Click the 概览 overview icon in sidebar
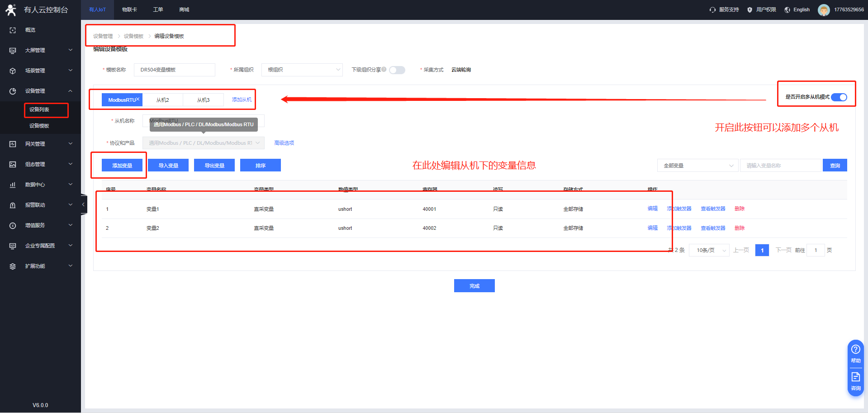868x413 pixels. click(x=13, y=30)
